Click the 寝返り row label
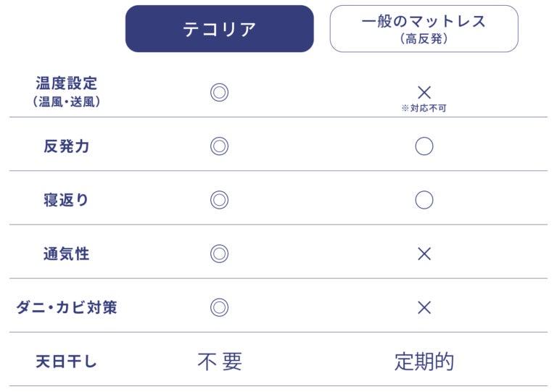 click(x=66, y=200)
